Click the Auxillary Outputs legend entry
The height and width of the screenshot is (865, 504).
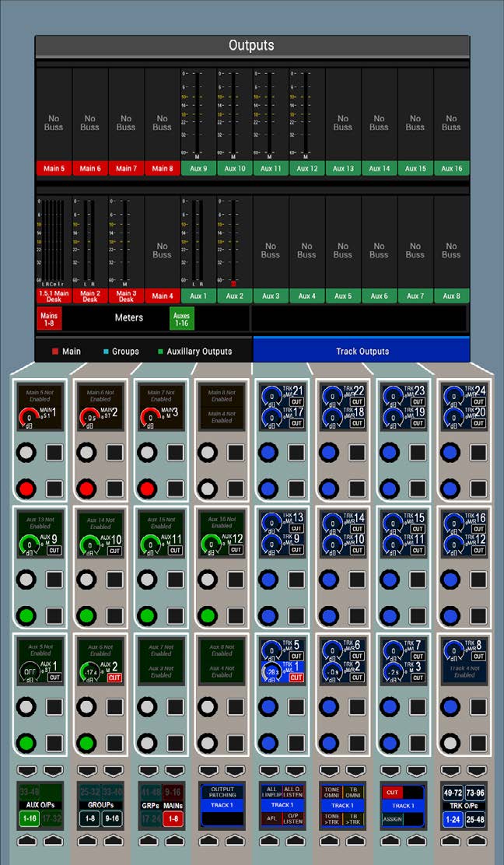point(194,351)
